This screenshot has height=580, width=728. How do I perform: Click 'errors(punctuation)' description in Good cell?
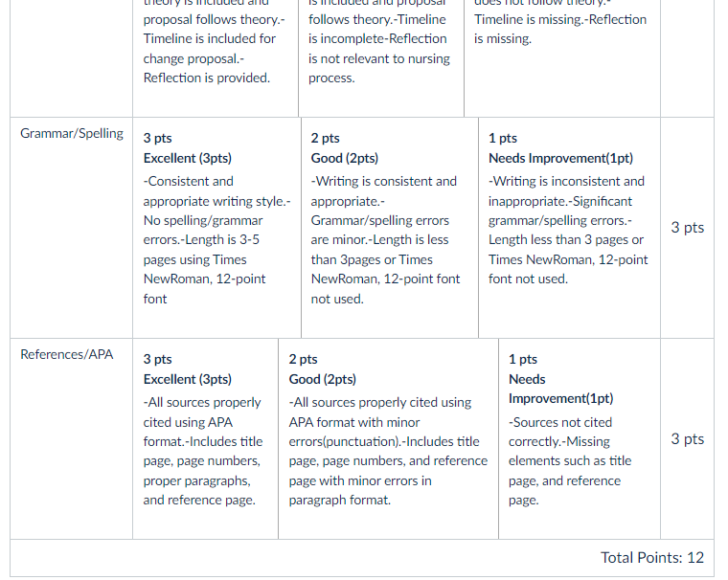click(x=344, y=442)
